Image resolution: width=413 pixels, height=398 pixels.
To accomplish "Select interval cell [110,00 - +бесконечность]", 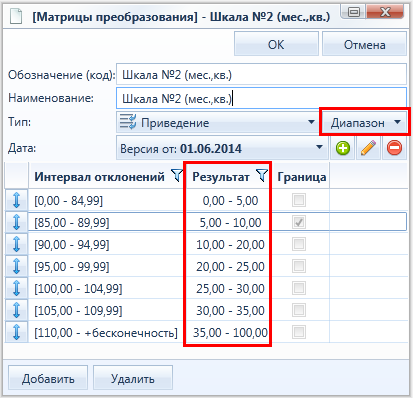I will (107, 332).
